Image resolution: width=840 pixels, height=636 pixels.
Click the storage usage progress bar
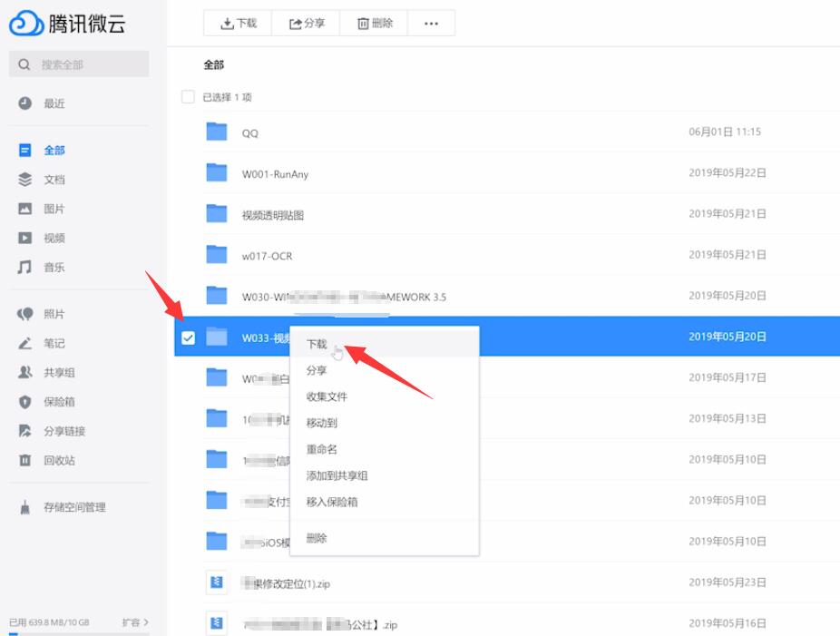coord(79,634)
